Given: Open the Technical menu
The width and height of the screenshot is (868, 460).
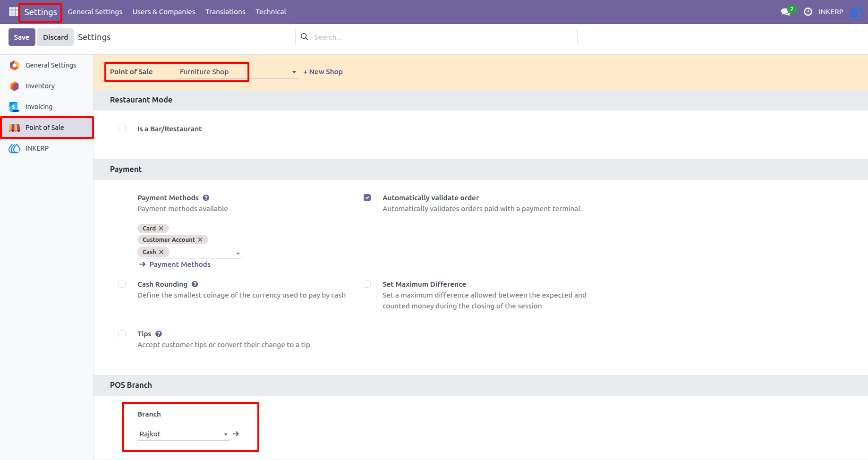Looking at the screenshot, I should [x=271, y=12].
